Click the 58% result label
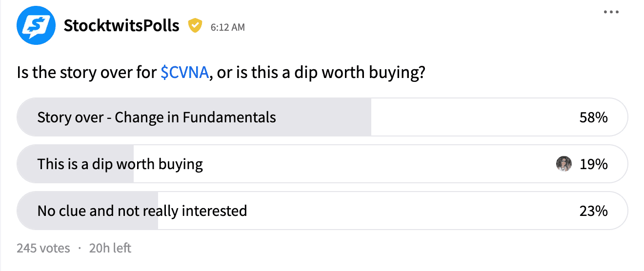The image size is (644, 271). 594,117
